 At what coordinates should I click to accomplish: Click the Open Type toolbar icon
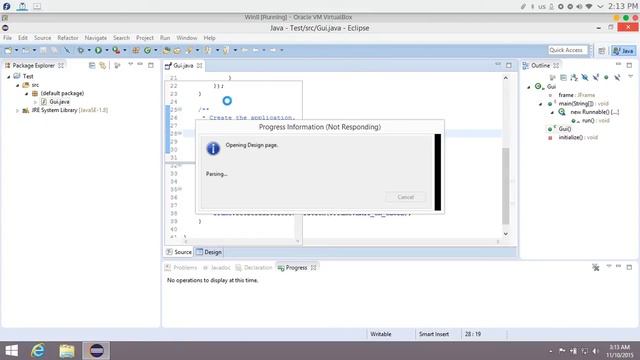click(166, 50)
